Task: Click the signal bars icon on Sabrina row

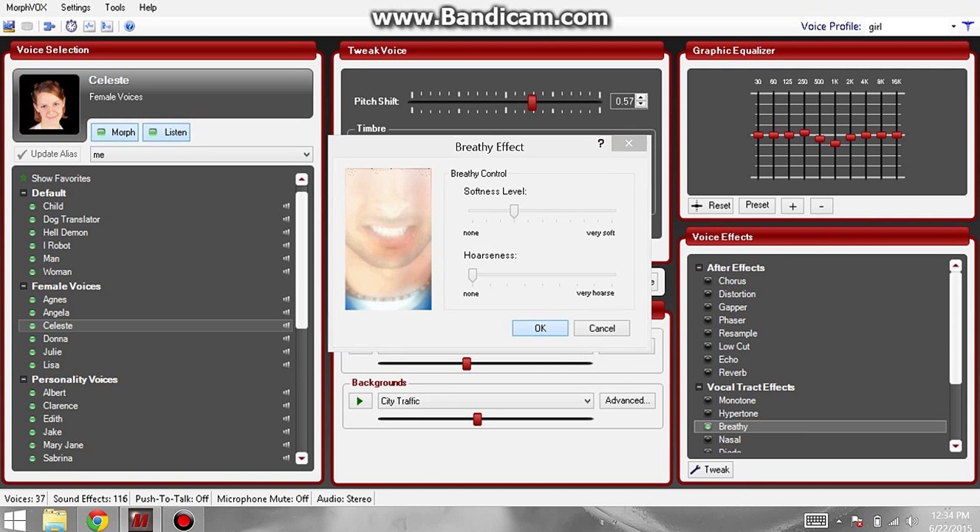Action: pyautogui.click(x=286, y=458)
